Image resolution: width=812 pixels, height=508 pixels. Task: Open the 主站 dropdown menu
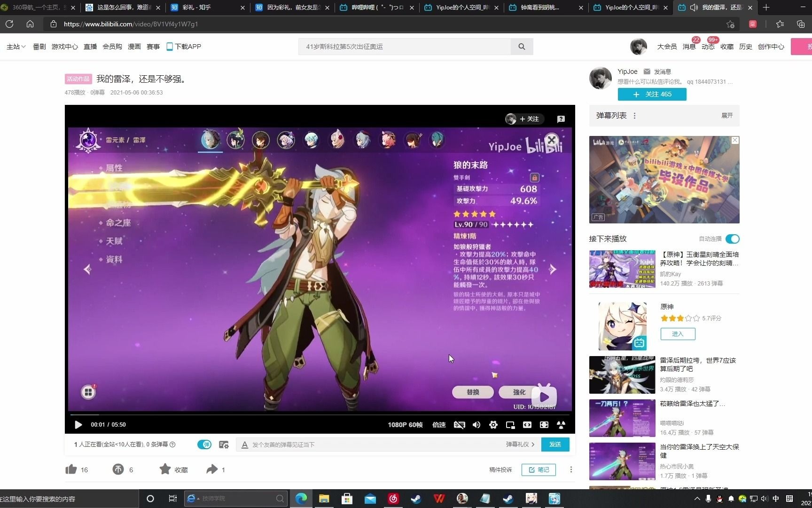pos(16,47)
